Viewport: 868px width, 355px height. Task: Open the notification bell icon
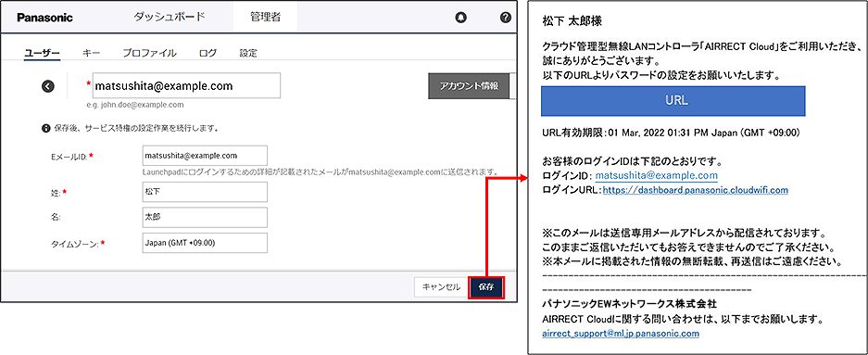tap(460, 18)
